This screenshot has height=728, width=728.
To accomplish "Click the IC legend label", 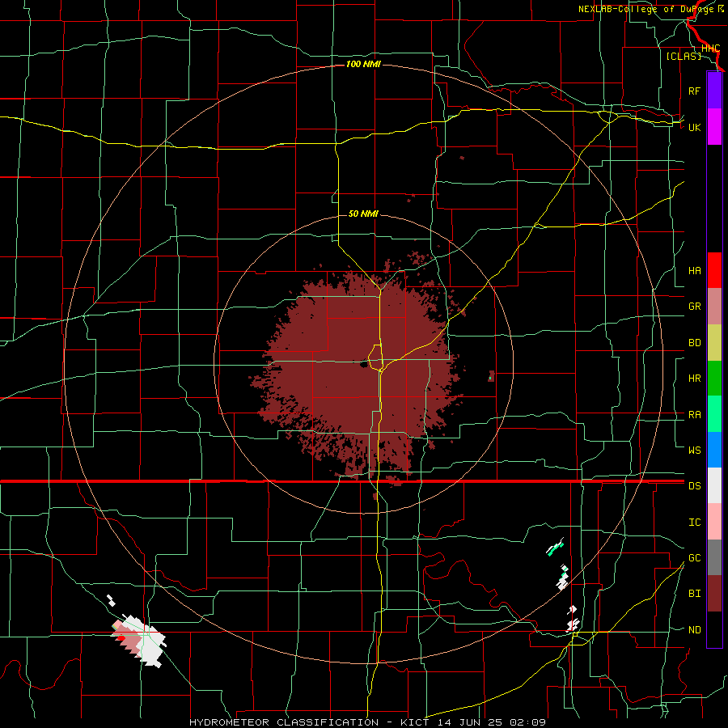I will point(694,523).
